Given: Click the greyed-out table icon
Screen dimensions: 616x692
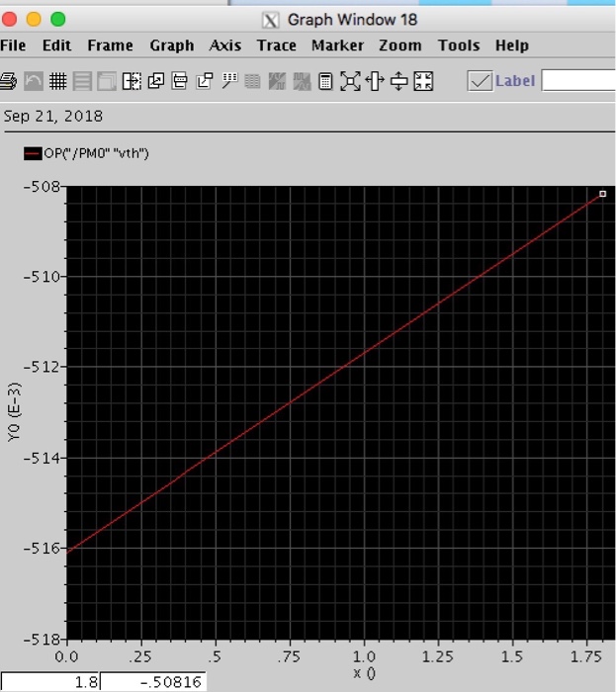Looking at the screenshot, I should (x=252, y=81).
